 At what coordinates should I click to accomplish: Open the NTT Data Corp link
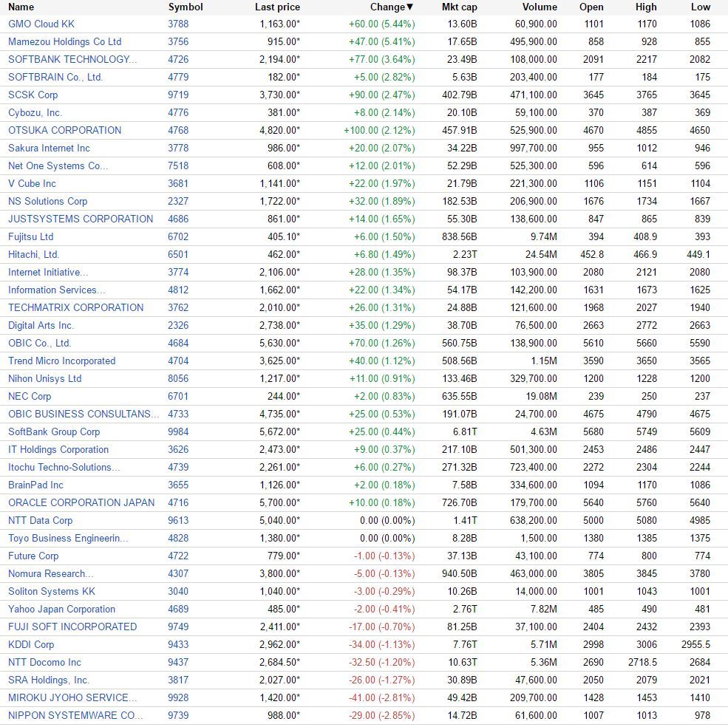coord(41,520)
